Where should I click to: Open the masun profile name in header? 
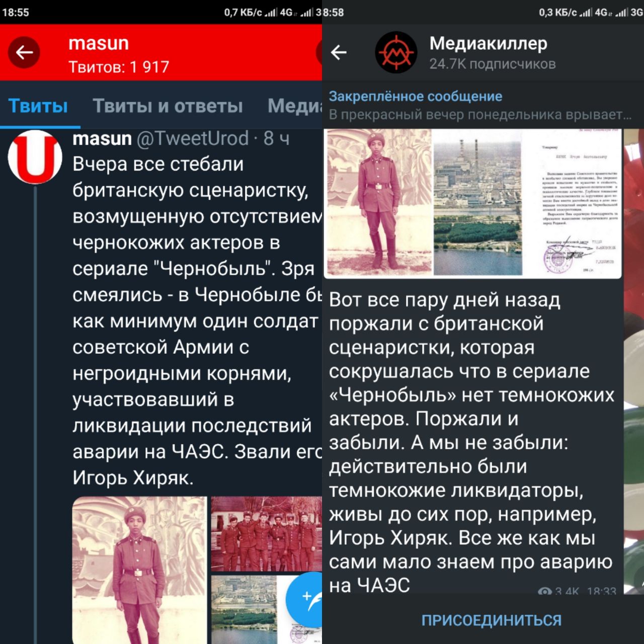point(99,43)
